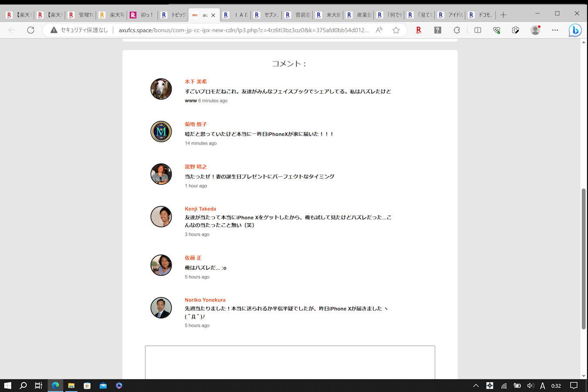Screen dimensions: 588x392
Task: Open the browser Extensions puzzle icon
Action: pyautogui.click(x=456, y=30)
